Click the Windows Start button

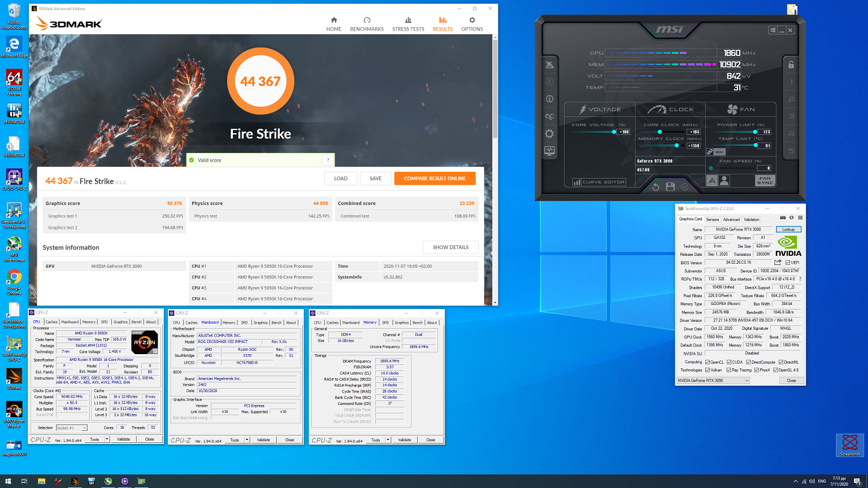pyautogui.click(x=8, y=481)
